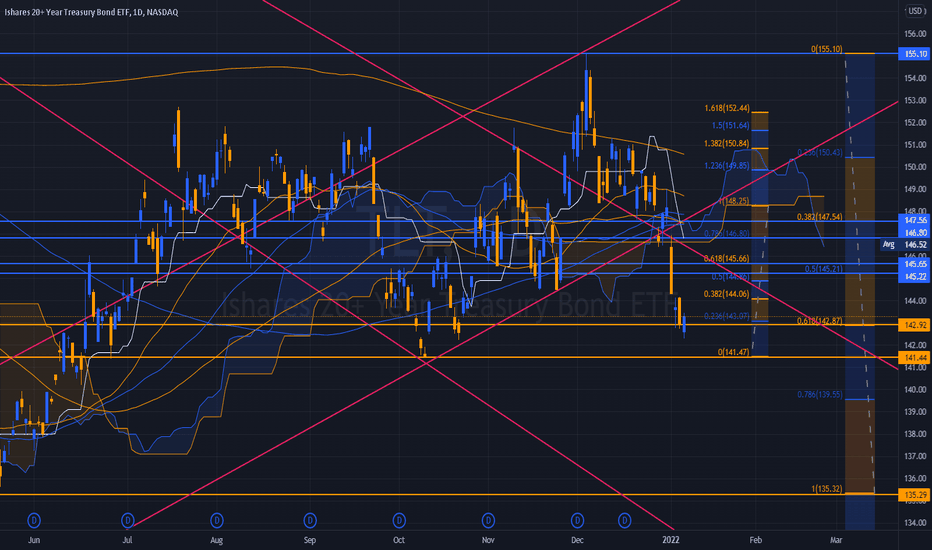Click the dividend D marker above Jul

point(128,521)
